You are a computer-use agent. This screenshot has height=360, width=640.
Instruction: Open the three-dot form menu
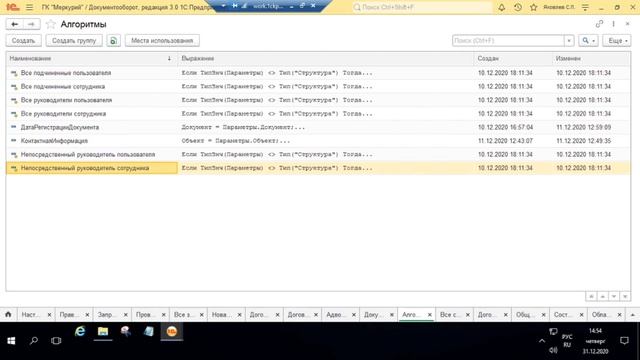[x=613, y=24]
